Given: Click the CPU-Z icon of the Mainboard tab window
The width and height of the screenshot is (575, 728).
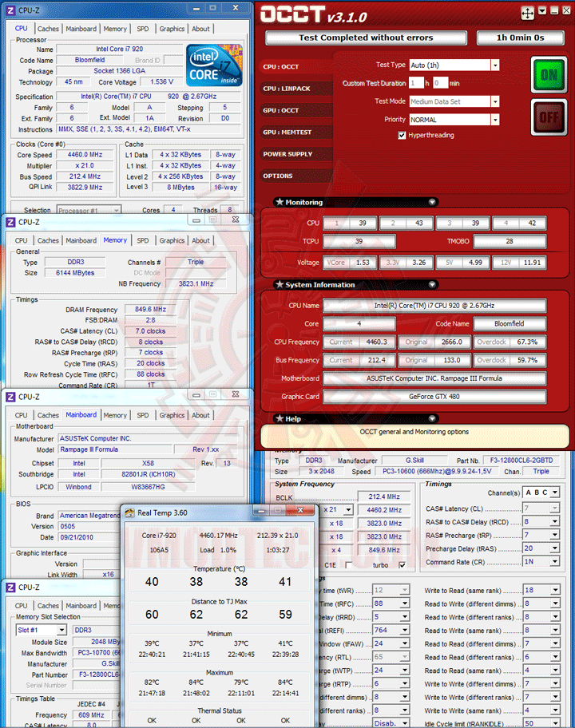Looking at the screenshot, I should [10, 397].
